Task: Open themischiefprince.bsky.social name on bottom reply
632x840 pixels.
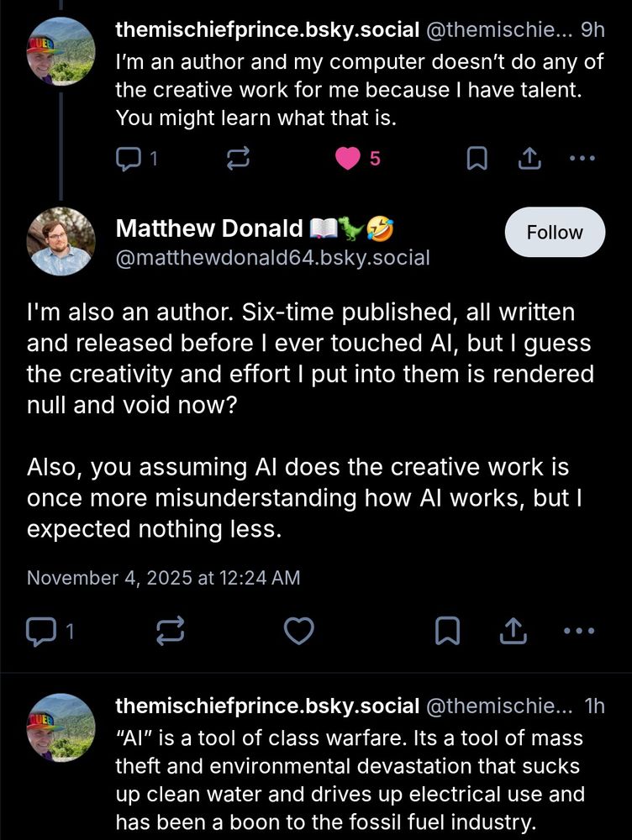Action: [x=266, y=706]
